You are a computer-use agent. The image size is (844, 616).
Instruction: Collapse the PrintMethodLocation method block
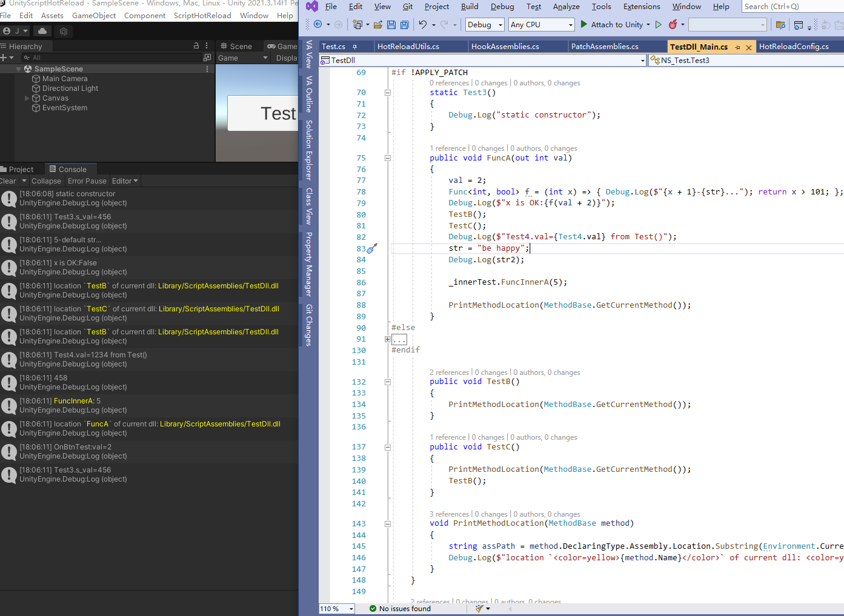tap(388, 524)
